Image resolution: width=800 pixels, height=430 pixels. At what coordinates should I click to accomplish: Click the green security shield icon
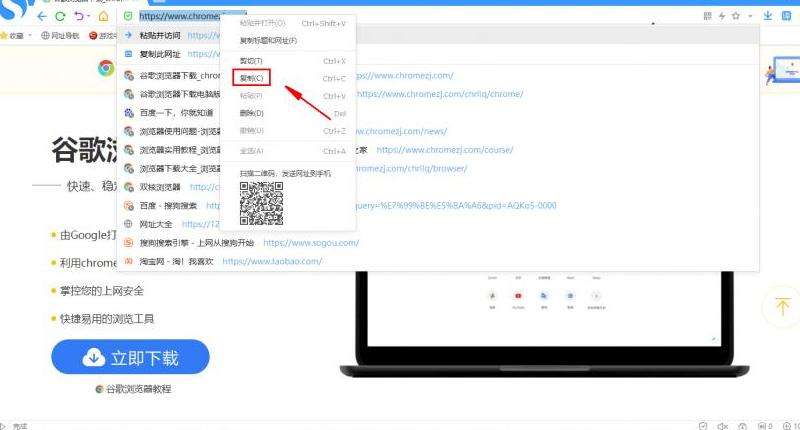(x=127, y=17)
